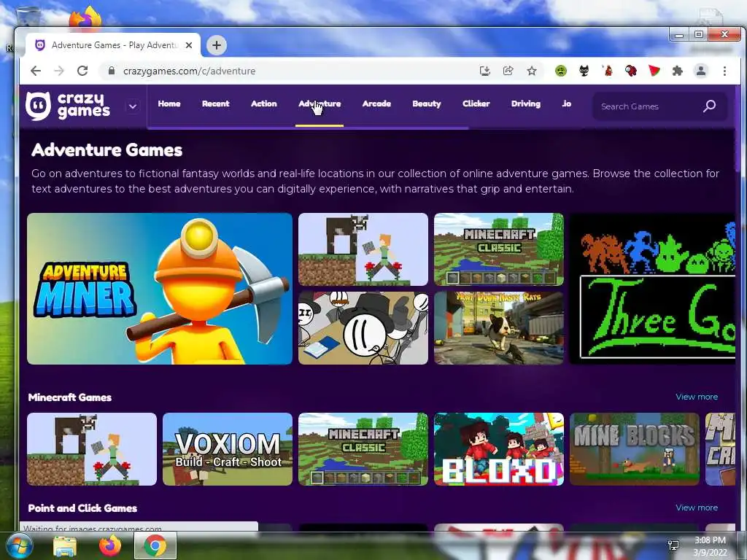Click the share page icon

click(x=508, y=71)
